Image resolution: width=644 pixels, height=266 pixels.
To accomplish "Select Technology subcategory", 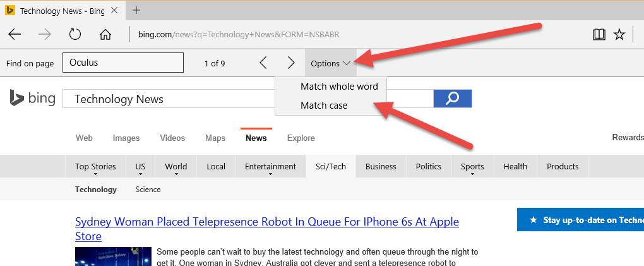I will tap(96, 190).
